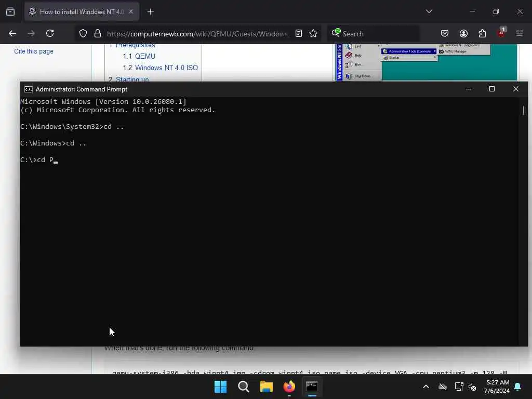Go back to previous page

tap(12, 33)
